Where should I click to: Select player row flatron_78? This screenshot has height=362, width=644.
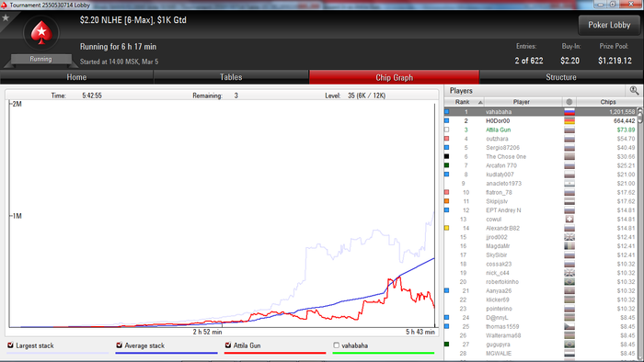click(x=541, y=192)
